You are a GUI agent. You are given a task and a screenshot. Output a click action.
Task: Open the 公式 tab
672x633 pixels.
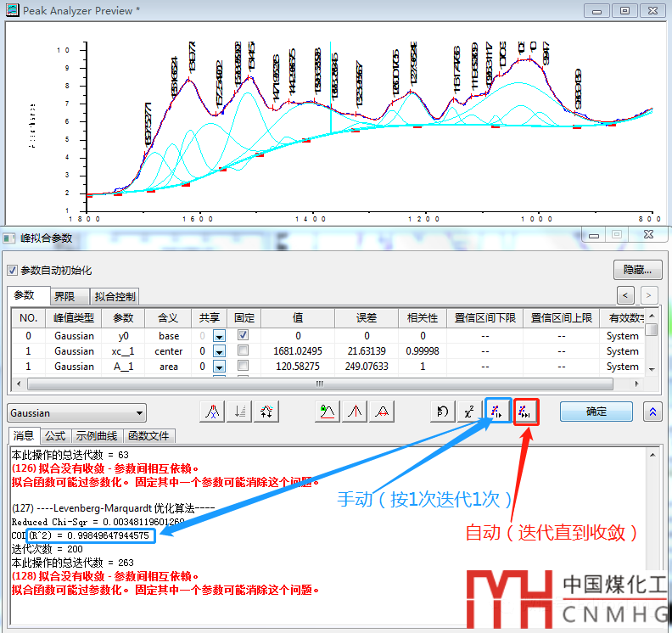(55, 436)
